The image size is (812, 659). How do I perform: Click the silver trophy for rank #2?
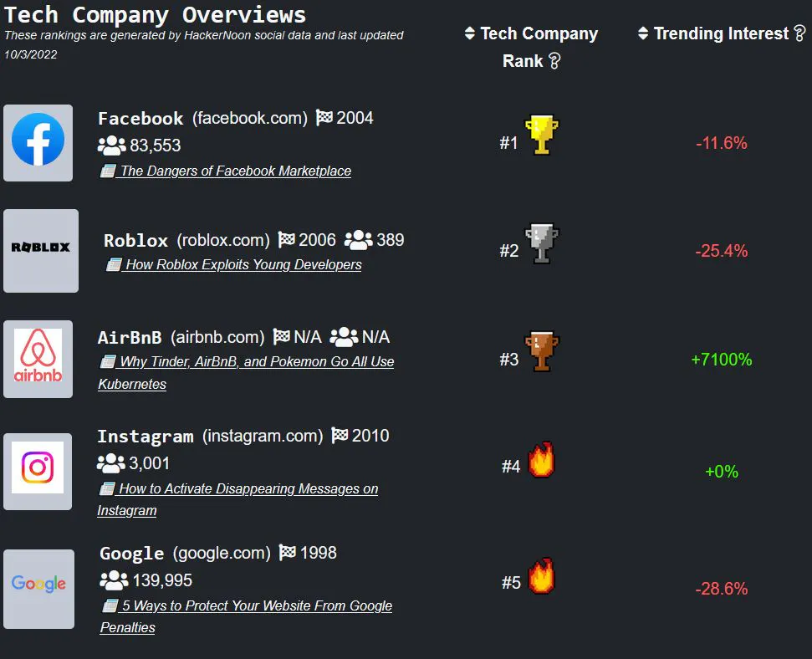tap(541, 243)
